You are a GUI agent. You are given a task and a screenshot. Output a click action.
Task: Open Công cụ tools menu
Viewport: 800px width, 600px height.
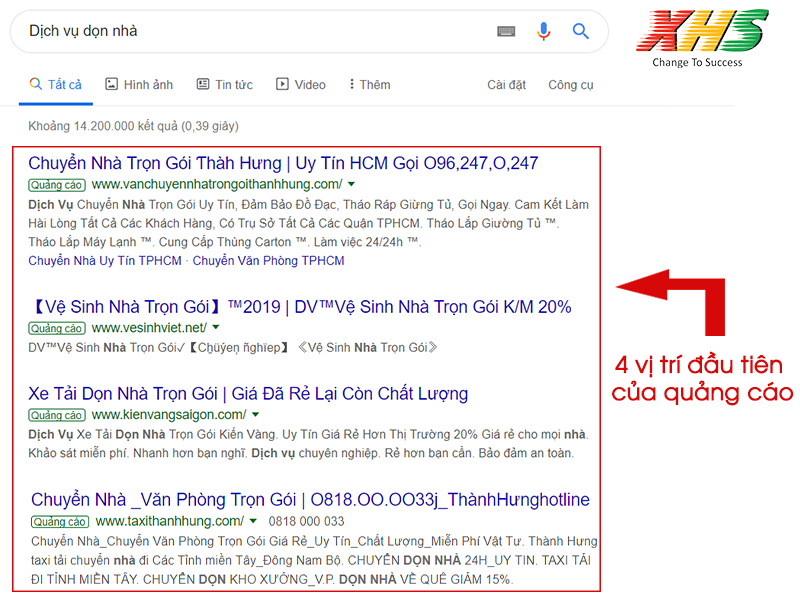click(x=571, y=85)
